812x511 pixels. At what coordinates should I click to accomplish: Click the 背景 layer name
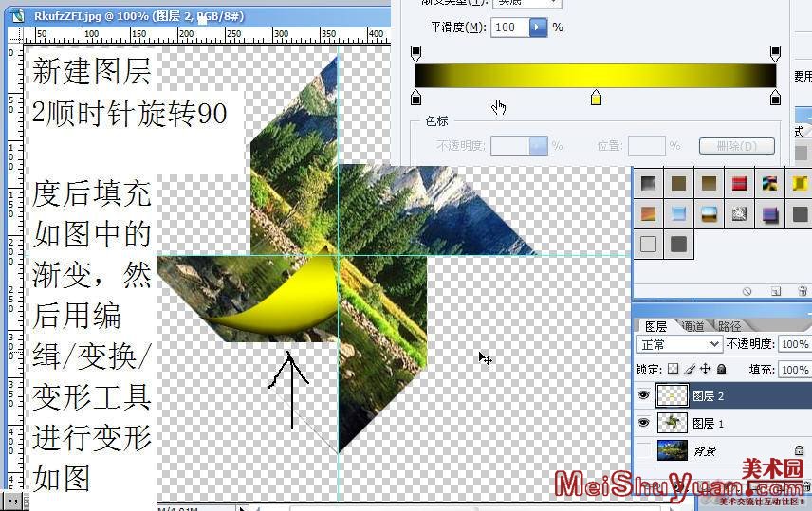pyautogui.click(x=705, y=451)
